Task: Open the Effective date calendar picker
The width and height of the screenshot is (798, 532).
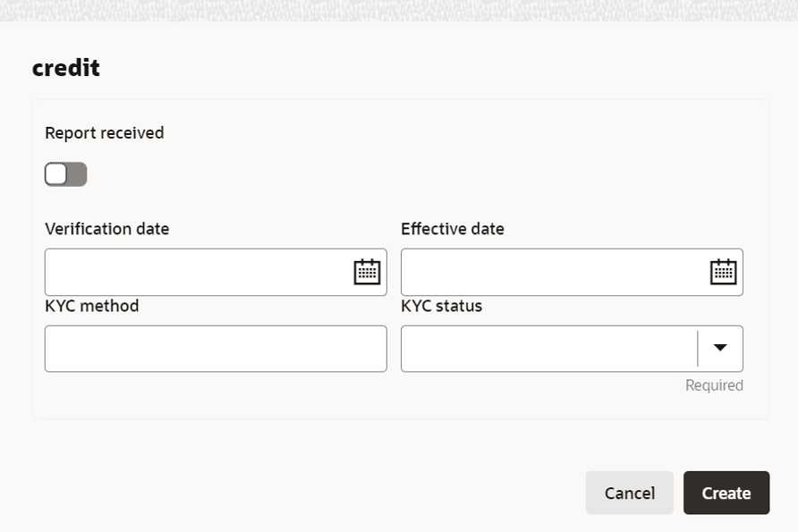Action: click(723, 272)
